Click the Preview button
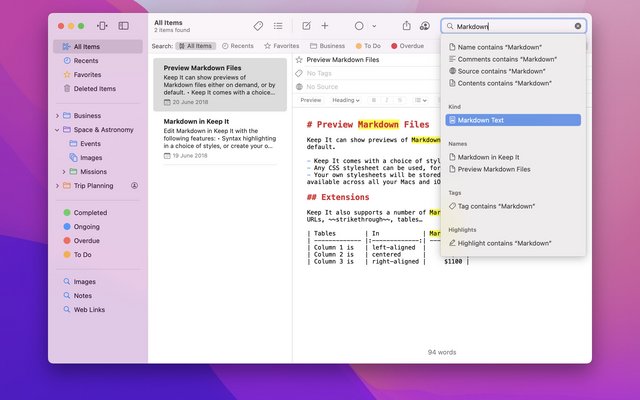This screenshot has height=400, width=640. tap(311, 100)
